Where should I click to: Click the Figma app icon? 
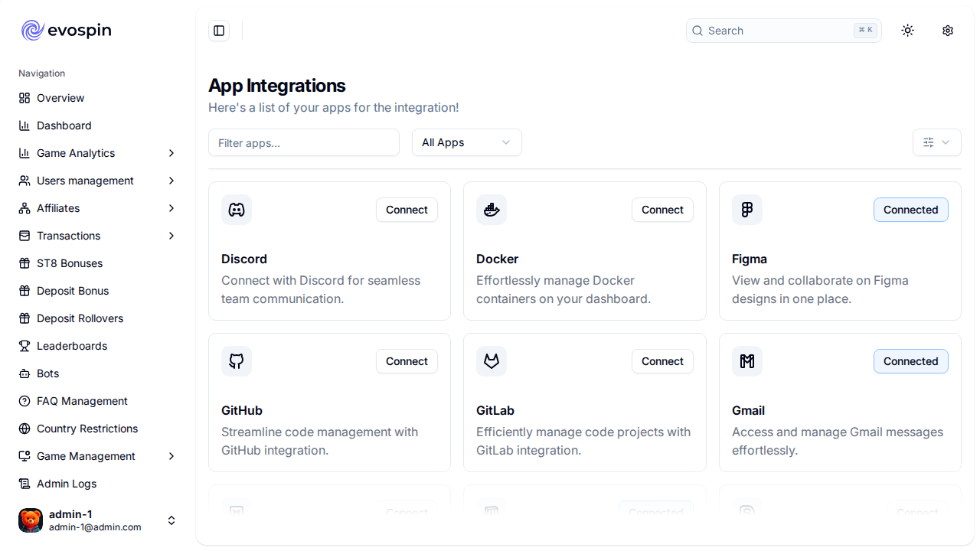[x=747, y=210]
